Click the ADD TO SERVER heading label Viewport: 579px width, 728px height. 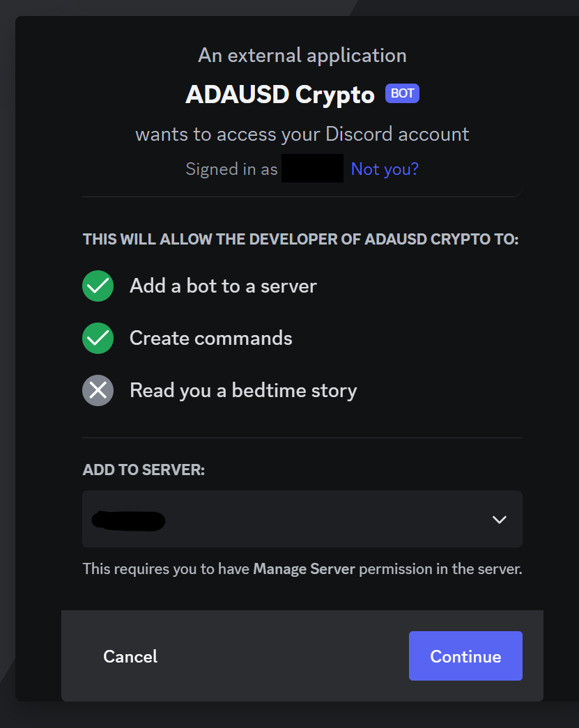tap(144, 470)
